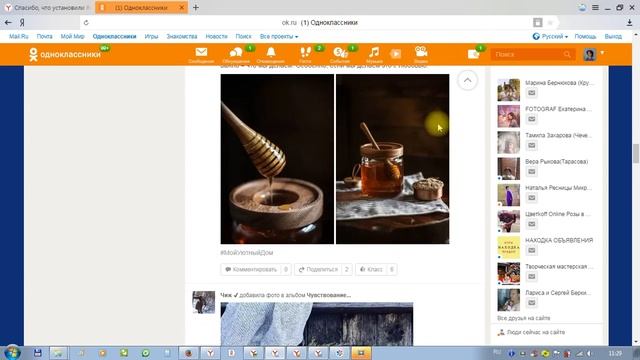Message Вера Рыкова via envelope icon

(x=531, y=171)
